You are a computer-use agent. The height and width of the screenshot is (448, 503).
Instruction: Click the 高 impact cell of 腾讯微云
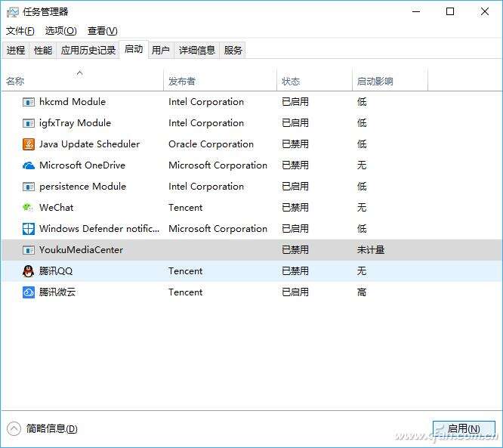pyautogui.click(x=362, y=292)
